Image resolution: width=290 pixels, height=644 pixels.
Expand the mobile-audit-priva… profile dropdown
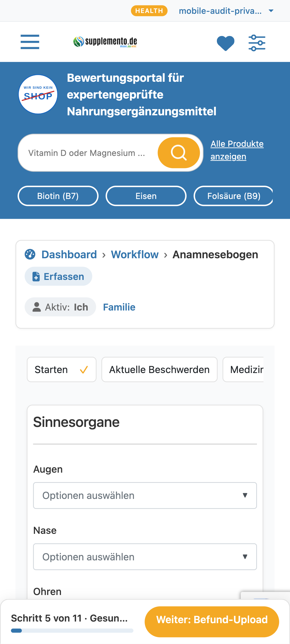(226, 11)
